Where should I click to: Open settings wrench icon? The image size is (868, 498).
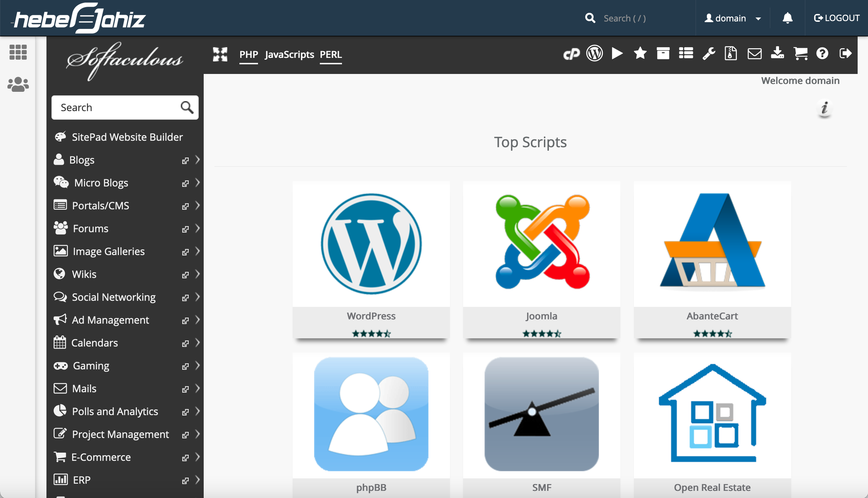tap(709, 54)
